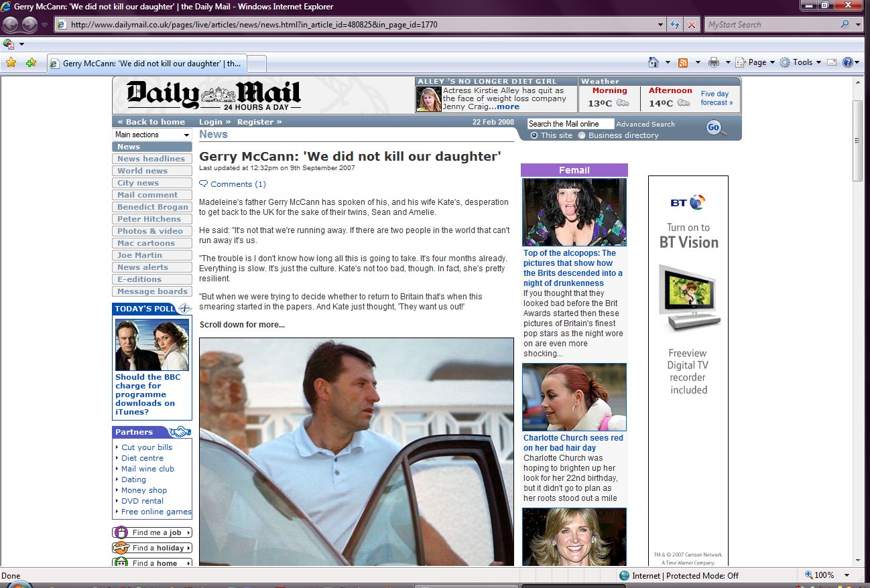Select the 'Business directory' radio button

(x=582, y=135)
